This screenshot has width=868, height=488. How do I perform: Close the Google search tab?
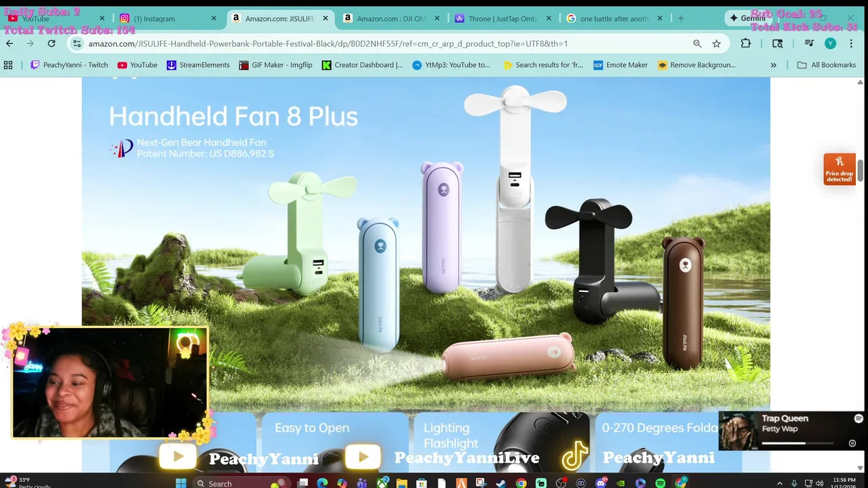(x=660, y=19)
